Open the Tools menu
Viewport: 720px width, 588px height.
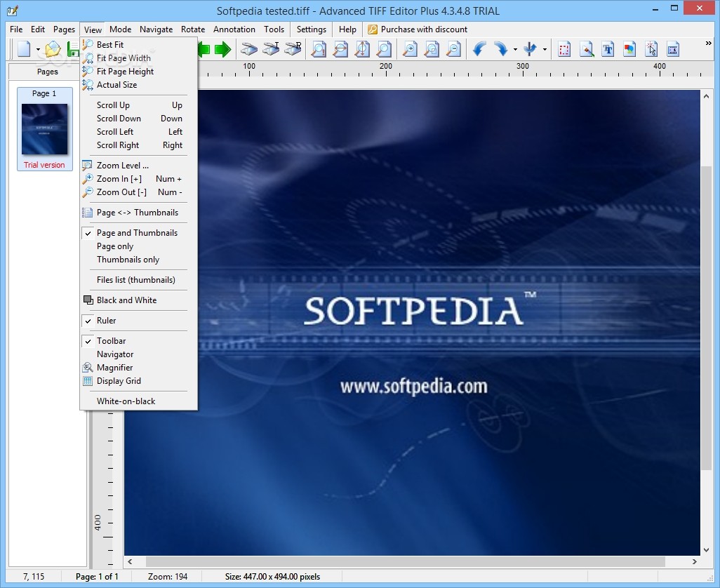click(274, 29)
